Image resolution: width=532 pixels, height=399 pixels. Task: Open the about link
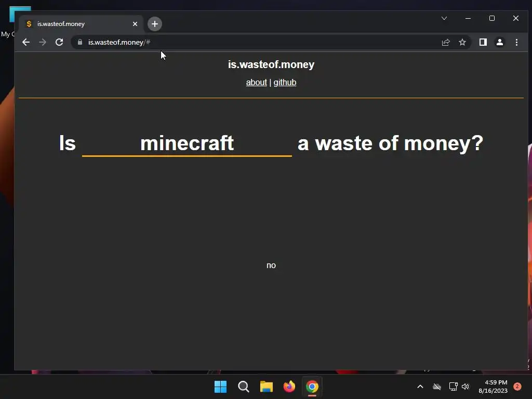[257, 83]
